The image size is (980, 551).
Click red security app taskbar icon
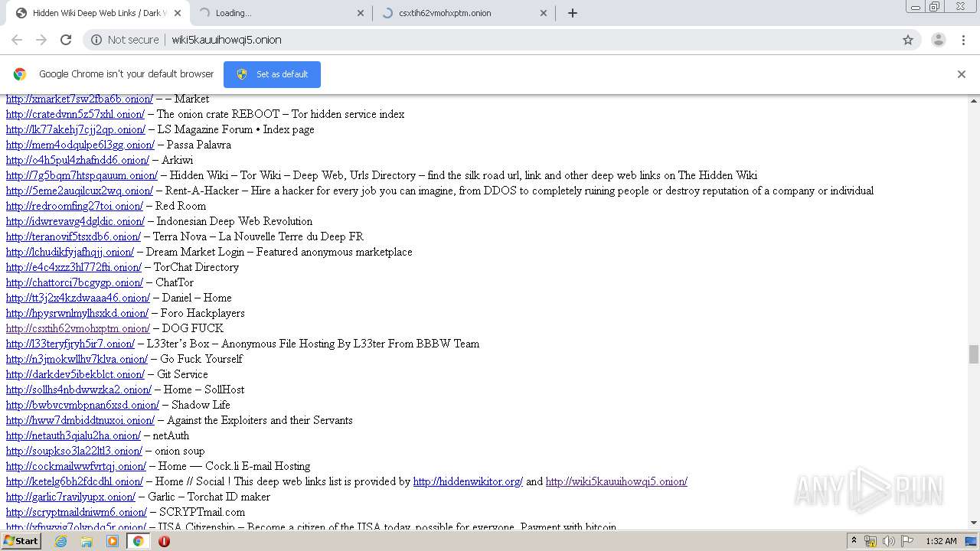tap(164, 541)
